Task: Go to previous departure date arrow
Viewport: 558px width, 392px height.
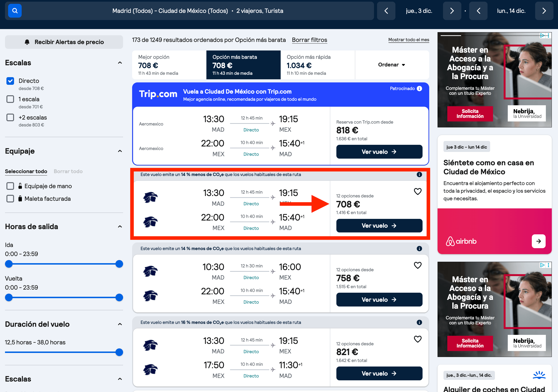Action: 386,11
